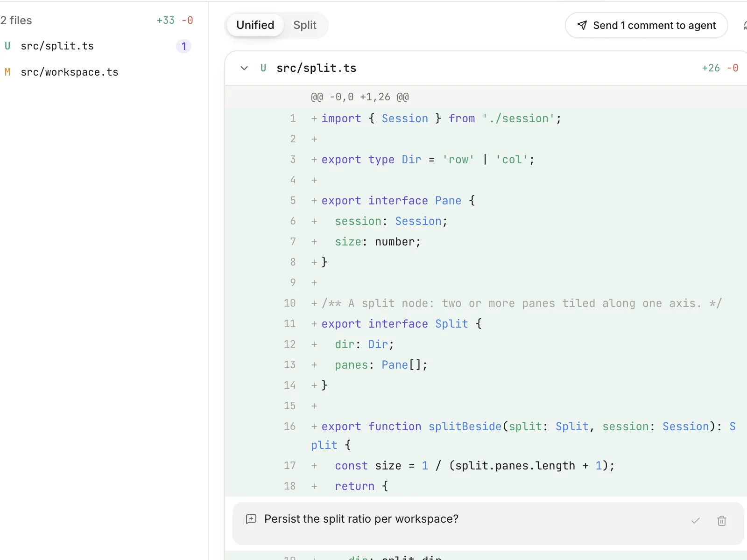Click the hunk header @@ -0,0 +1,26 @@
This screenshot has width=747, height=560.
click(359, 97)
